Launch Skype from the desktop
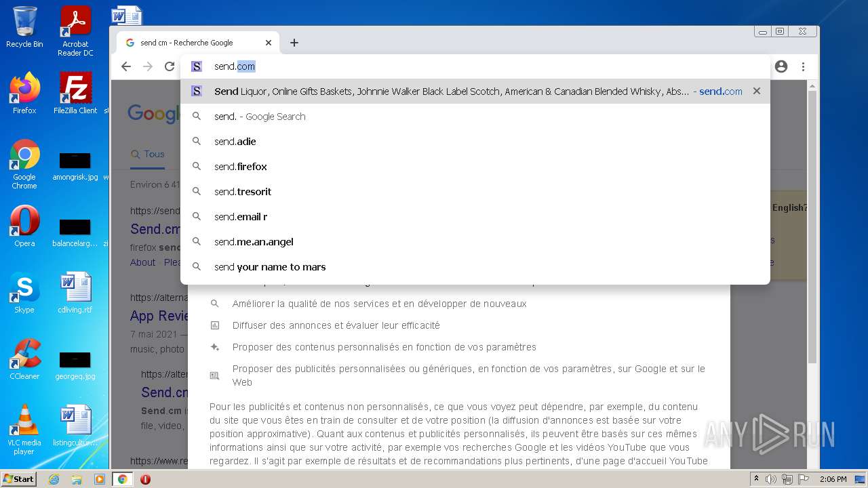The height and width of the screenshot is (488, 868). [x=24, y=293]
